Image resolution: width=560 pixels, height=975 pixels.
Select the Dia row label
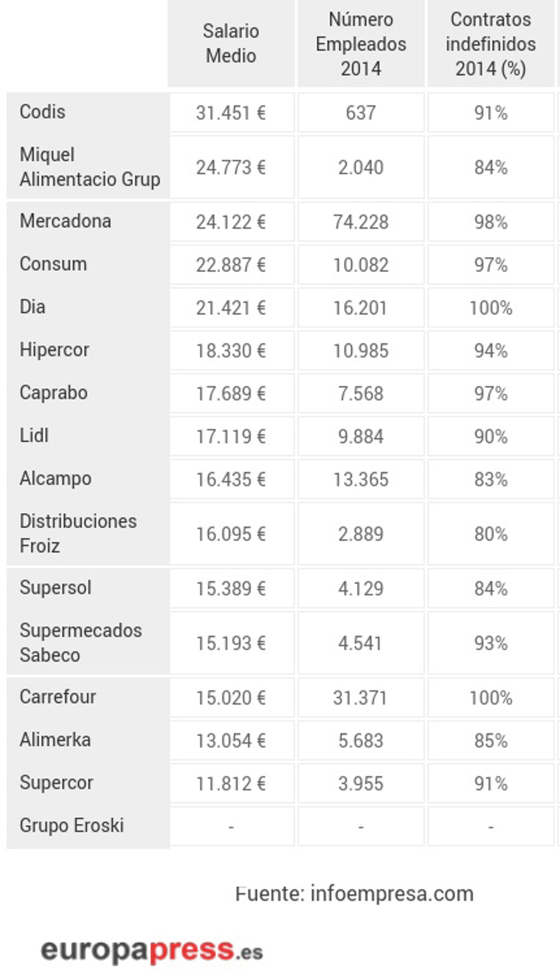(33, 307)
